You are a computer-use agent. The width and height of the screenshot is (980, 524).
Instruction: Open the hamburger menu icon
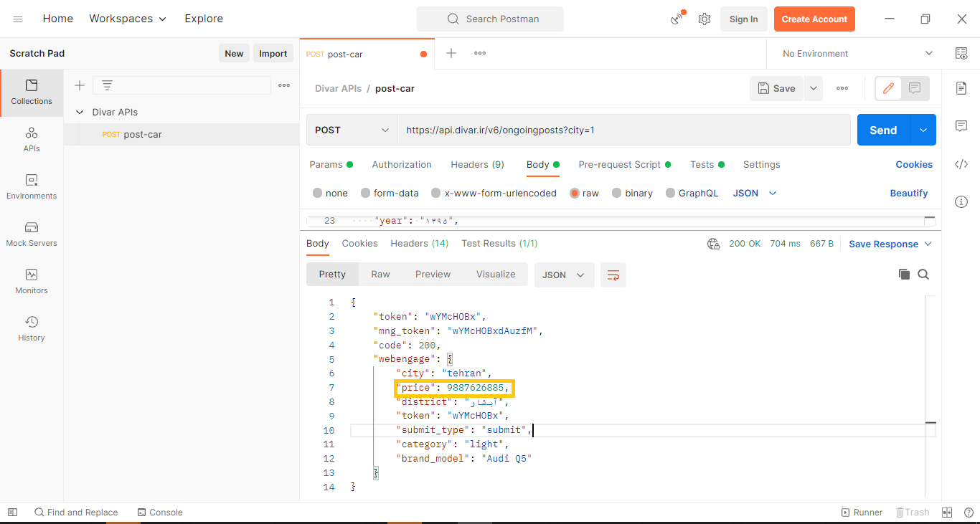(x=18, y=19)
